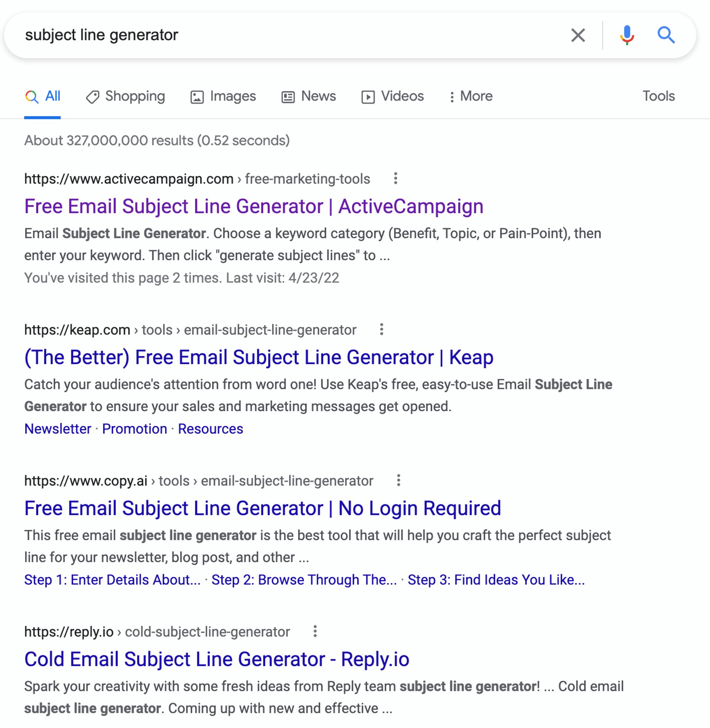710x728 pixels.
Task: Open the ActiveCampaign Free Email Subject Line Generator
Action: point(254,206)
